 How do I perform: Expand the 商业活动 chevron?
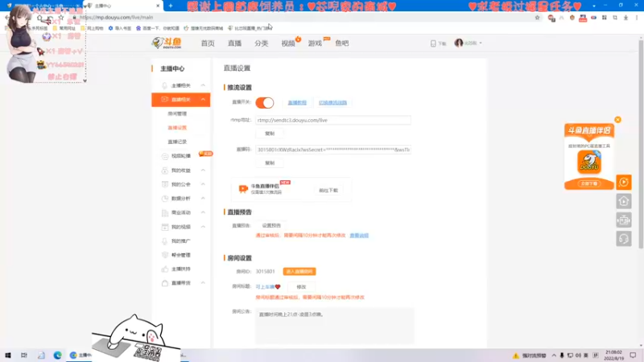click(203, 212)
